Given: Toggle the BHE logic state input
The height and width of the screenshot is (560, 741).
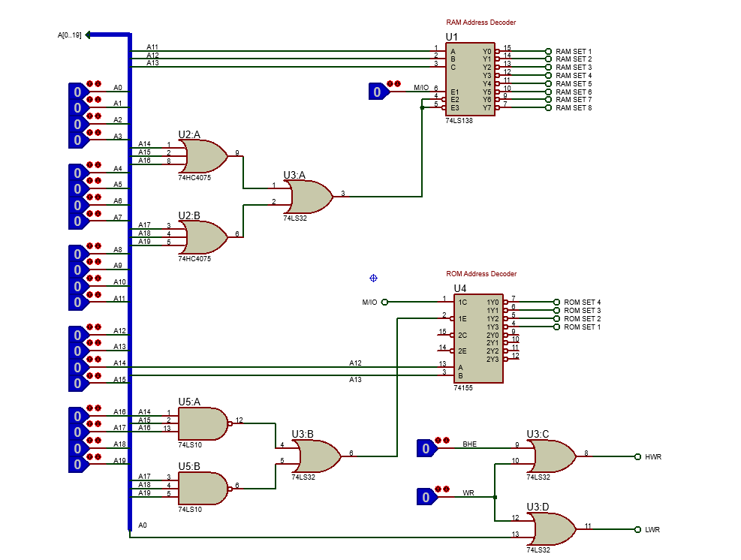Looking at the screenshot, I should click(x=426, y=448).
